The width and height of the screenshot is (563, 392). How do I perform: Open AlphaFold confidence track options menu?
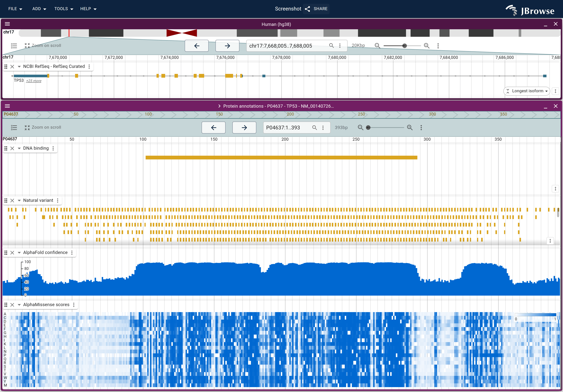pos(72,253)
